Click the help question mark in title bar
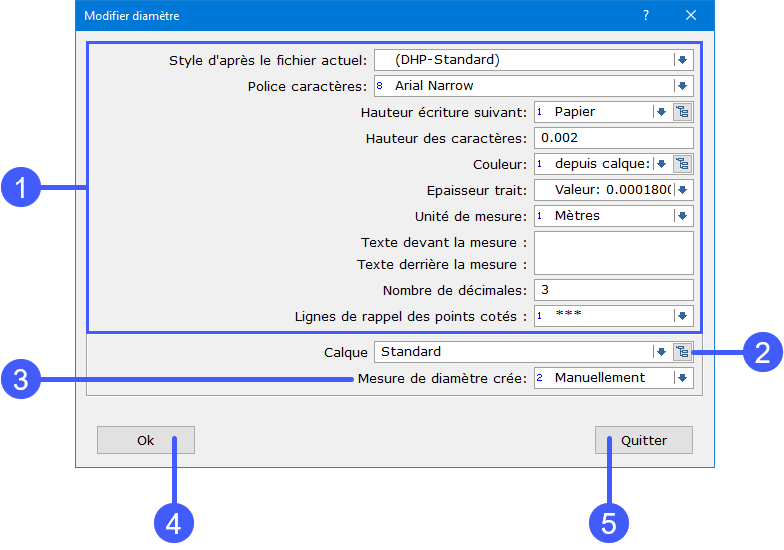 (646, 15)
